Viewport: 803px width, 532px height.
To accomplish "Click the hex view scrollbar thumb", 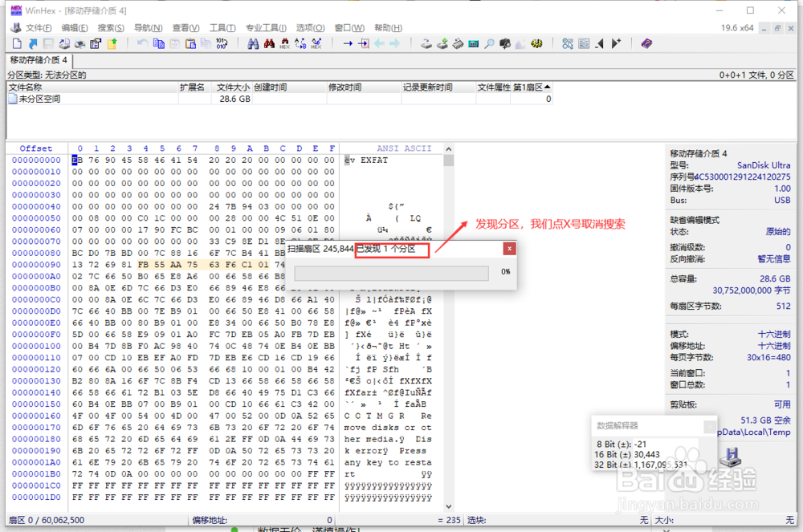I will [449, 160].
